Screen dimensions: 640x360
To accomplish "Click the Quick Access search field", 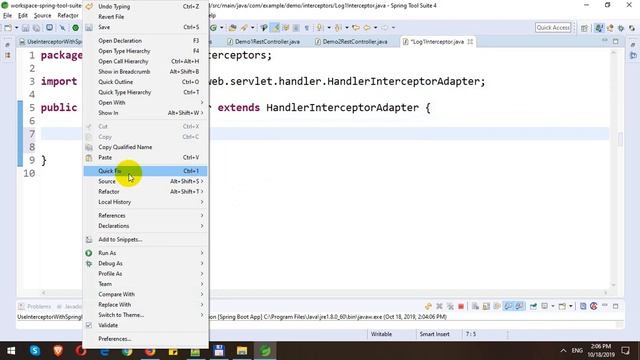I will 553,27.
